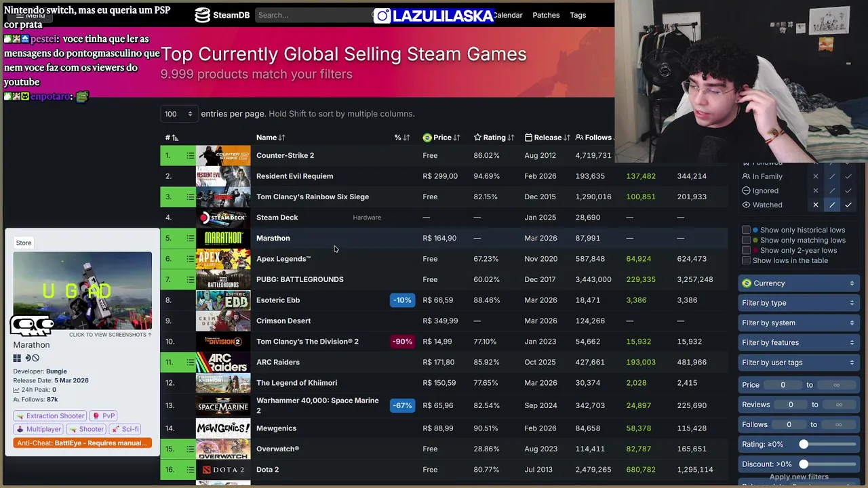Click the Marathon capsule image in table
The image size is (868, 488).
223,239
